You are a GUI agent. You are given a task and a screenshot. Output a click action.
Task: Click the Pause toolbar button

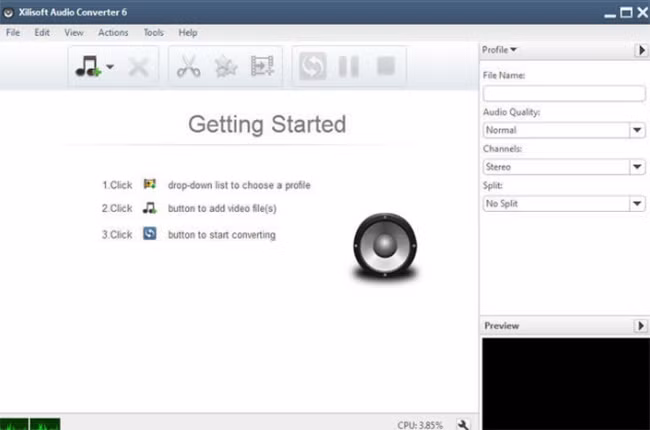point(348,67)
